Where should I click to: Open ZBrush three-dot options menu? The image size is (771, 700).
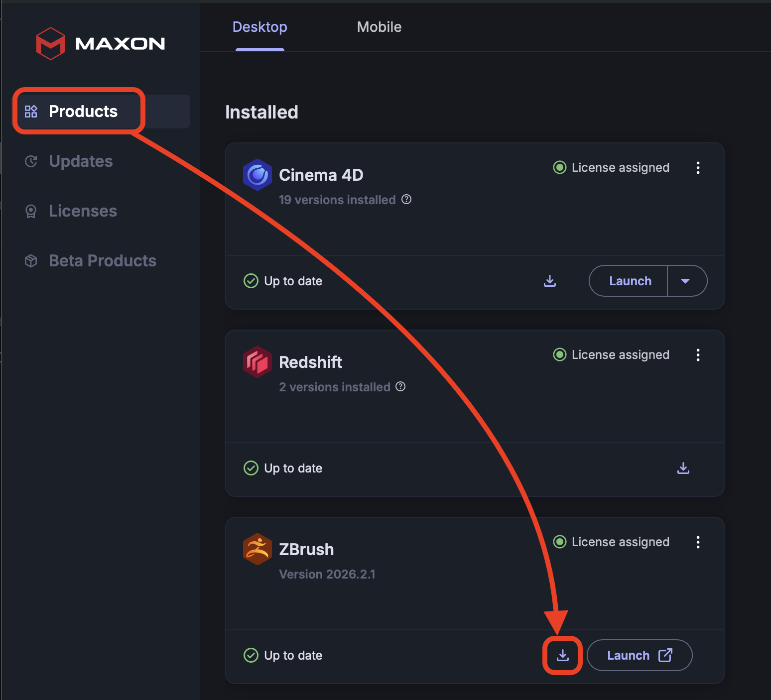(698, 542)
